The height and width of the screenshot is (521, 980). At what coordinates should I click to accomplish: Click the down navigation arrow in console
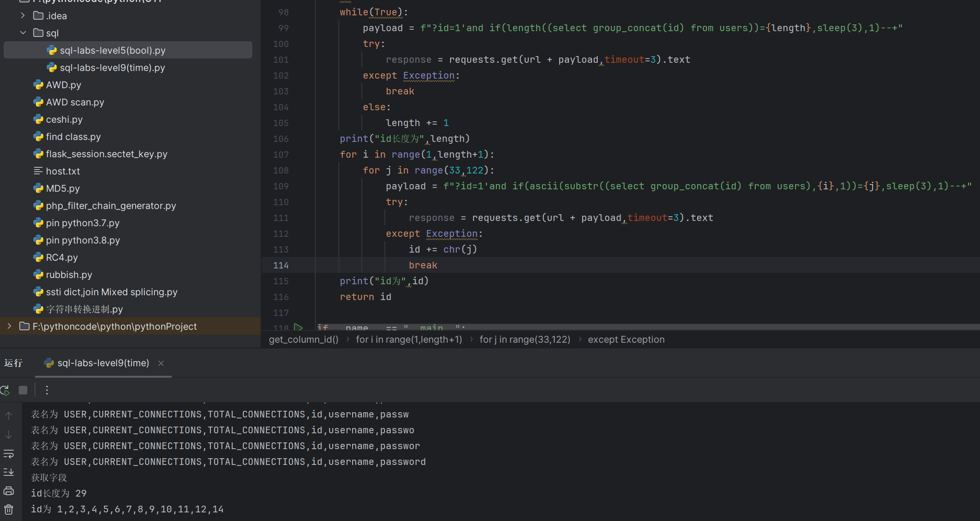pos(9,434)
